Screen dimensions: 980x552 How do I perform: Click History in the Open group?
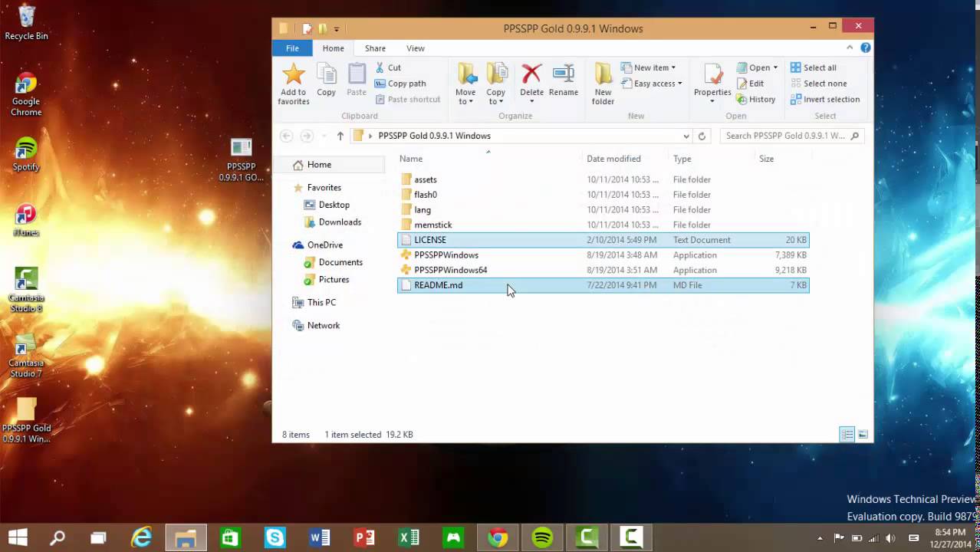pyautogui.click(x=756, y=99)
